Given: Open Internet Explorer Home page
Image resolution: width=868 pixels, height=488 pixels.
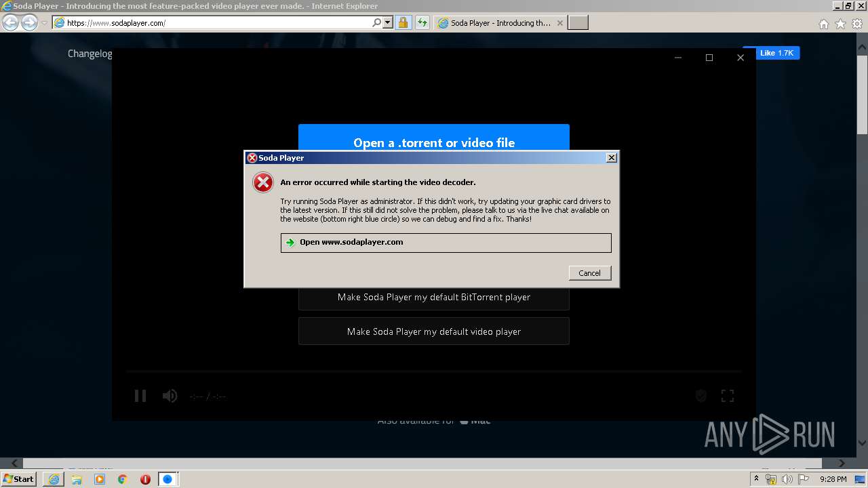Looking at the screenshot, I should 823,24.
